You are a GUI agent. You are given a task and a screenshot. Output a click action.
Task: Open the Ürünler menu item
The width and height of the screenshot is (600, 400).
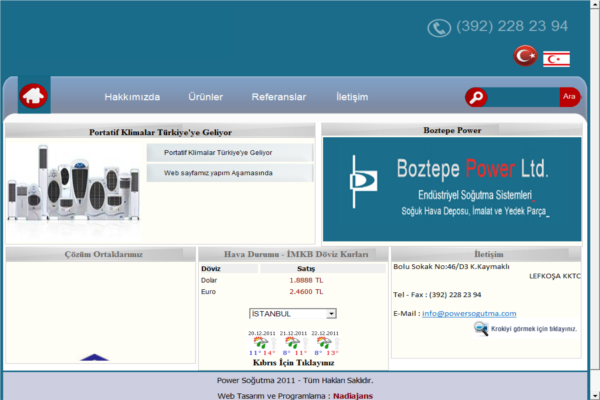coord(205,97)
